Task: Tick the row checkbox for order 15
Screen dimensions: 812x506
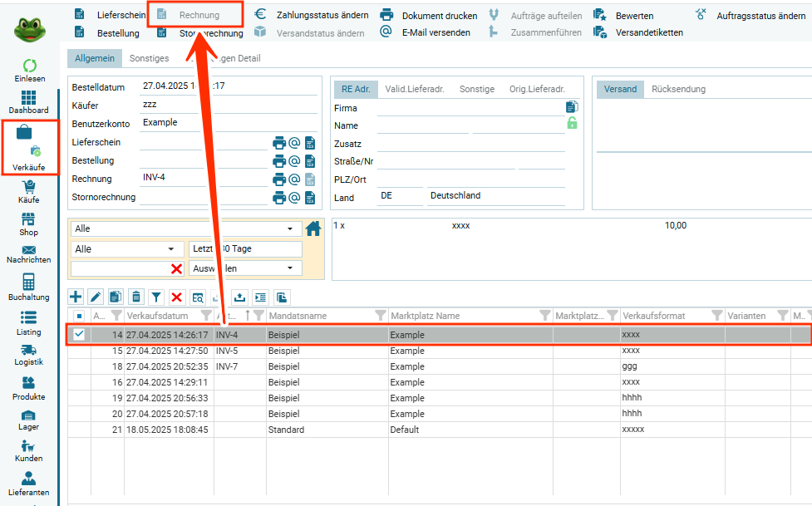Action: 79,351
